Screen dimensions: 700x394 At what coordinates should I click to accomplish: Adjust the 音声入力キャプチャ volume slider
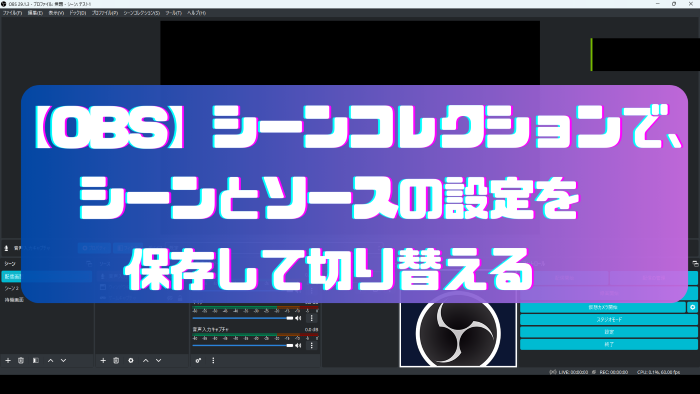[x=243, y=345]
